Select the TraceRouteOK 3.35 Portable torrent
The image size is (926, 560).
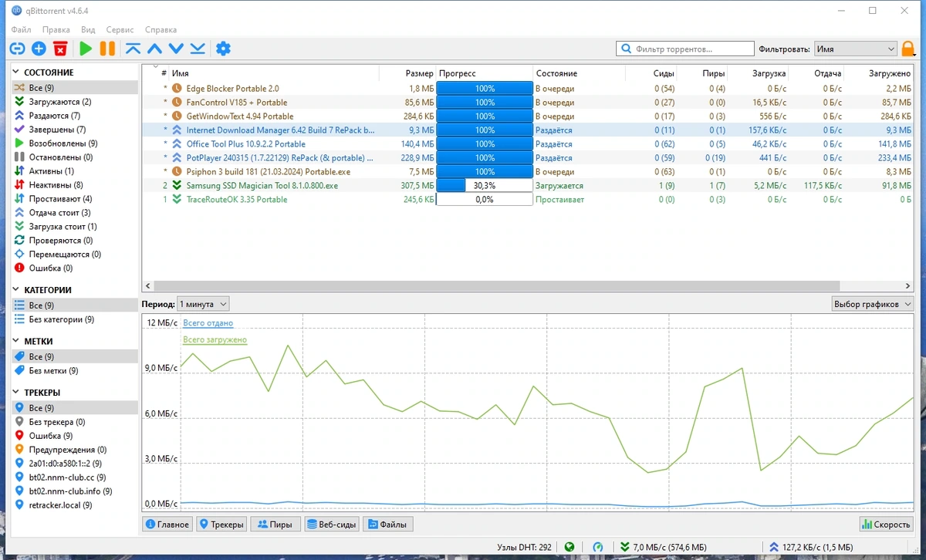(527, 200)
